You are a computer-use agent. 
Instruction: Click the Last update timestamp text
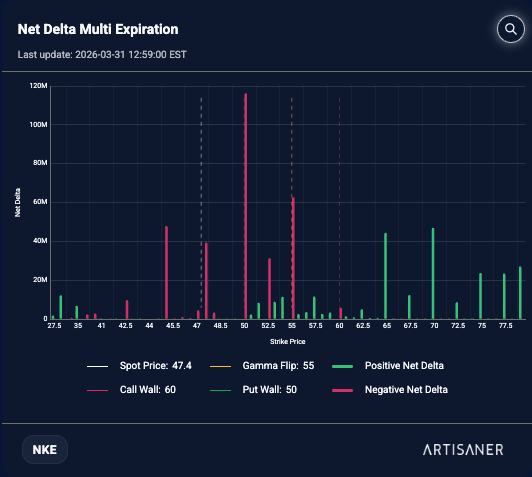(x=102, y=55)
